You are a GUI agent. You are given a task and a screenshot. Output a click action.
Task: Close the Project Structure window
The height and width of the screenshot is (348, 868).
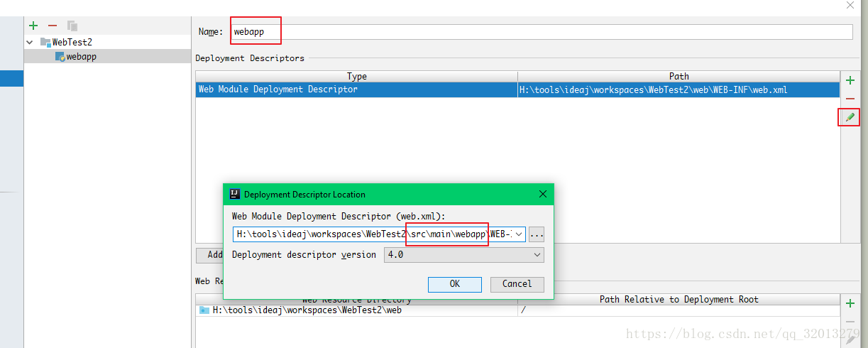[x=850, y=6]
